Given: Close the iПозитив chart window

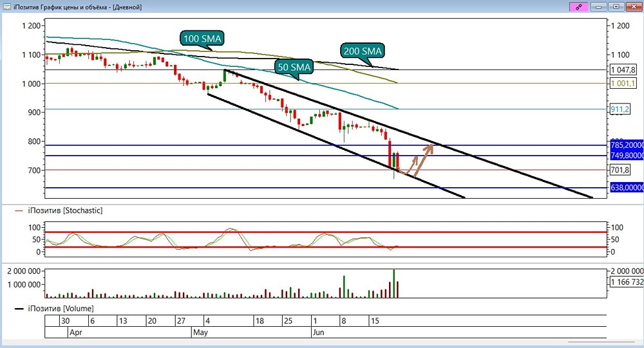Looking at the screenshot, I should coord(632,6).
